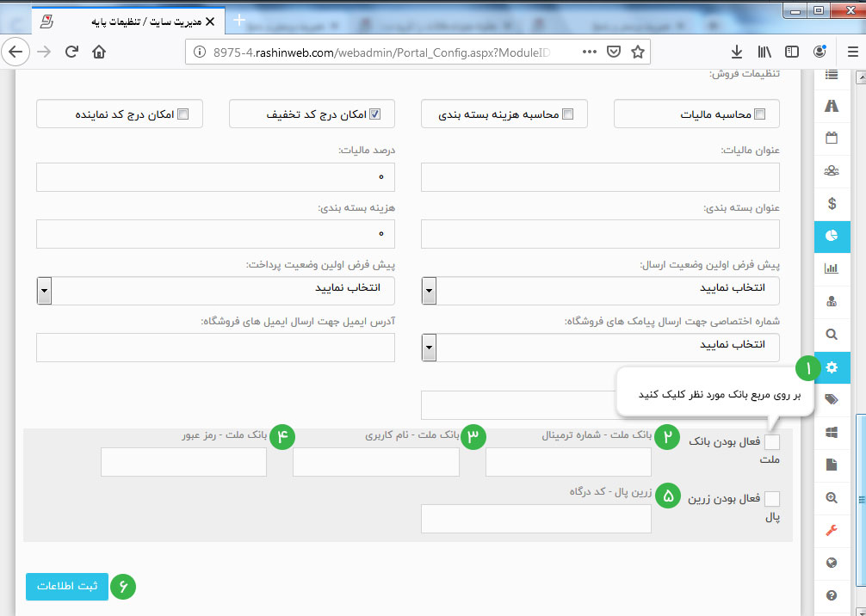Select the مدیریت سایت browser tab
Image resolution: width=866 pixels, height=616 pixels.
[x=128, y=22]
